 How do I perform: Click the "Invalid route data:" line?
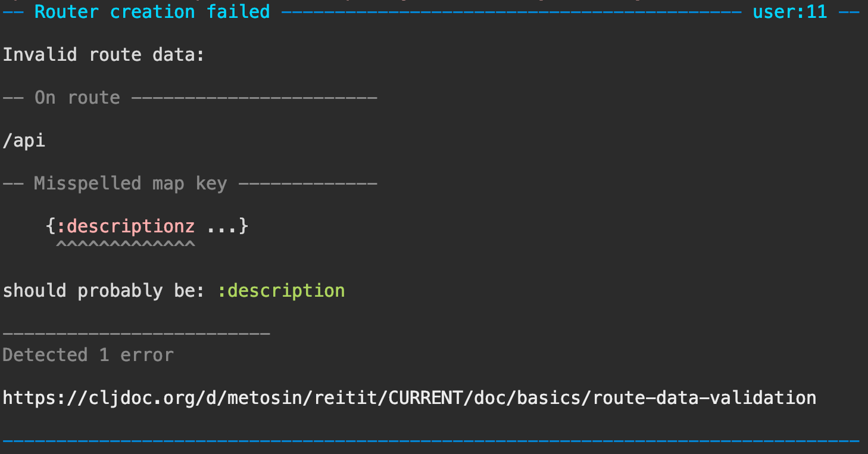click(x=104, y=55)
